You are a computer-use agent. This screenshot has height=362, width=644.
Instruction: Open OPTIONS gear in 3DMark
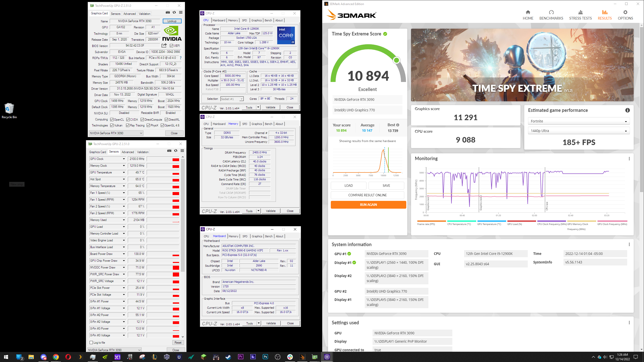(x=625, y=15)
